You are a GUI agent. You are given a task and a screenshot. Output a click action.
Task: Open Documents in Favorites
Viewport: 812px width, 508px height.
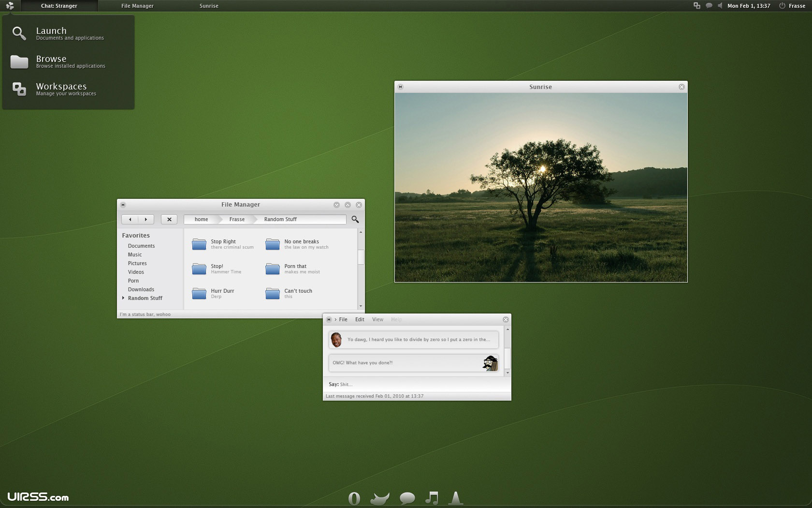pyautogui.click(x=141, y=246)
